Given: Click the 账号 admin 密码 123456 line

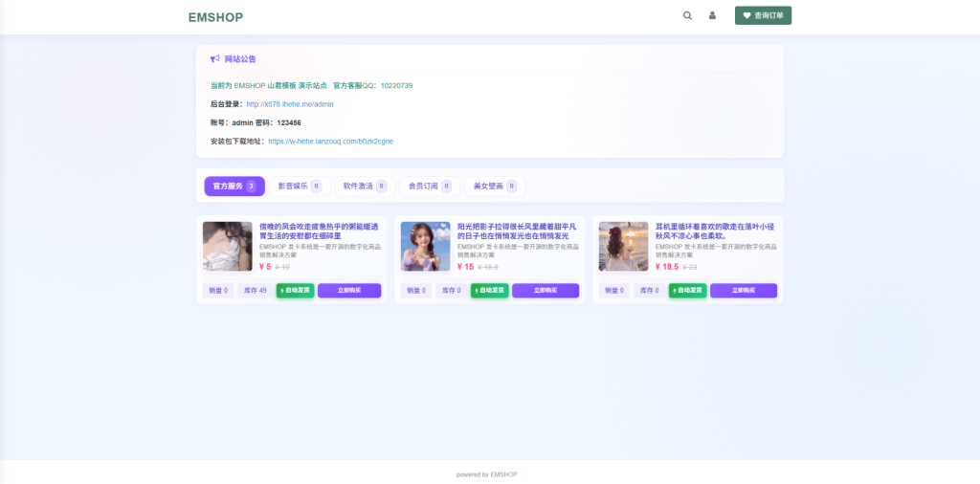Looking at the screenshot, I should point(256,123).
